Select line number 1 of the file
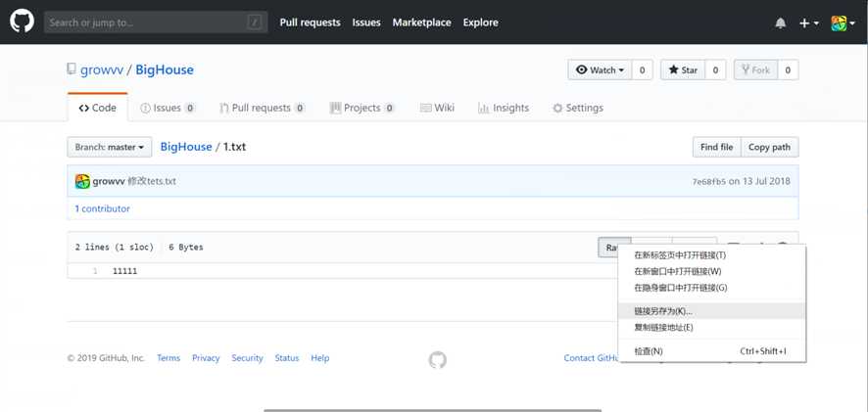 [95, 271]
